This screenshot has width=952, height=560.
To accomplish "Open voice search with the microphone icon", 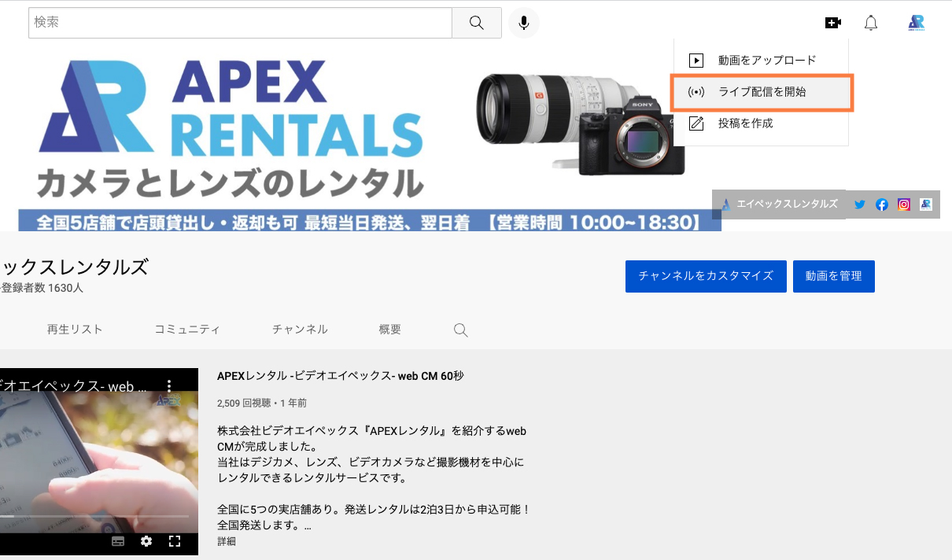I will pos(523,22).
